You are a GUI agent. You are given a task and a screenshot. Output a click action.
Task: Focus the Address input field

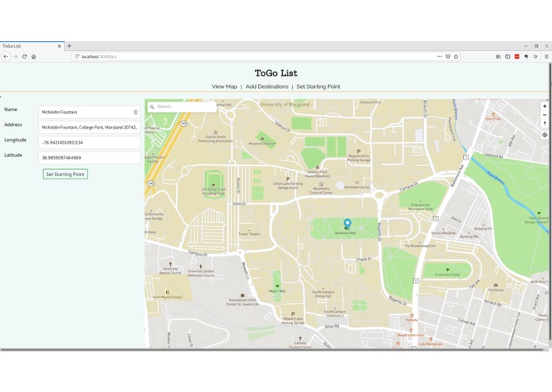(89, 127)
